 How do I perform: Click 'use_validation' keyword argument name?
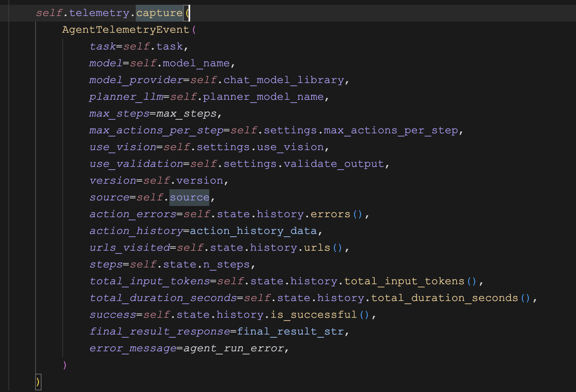click(x=136, y=164)
